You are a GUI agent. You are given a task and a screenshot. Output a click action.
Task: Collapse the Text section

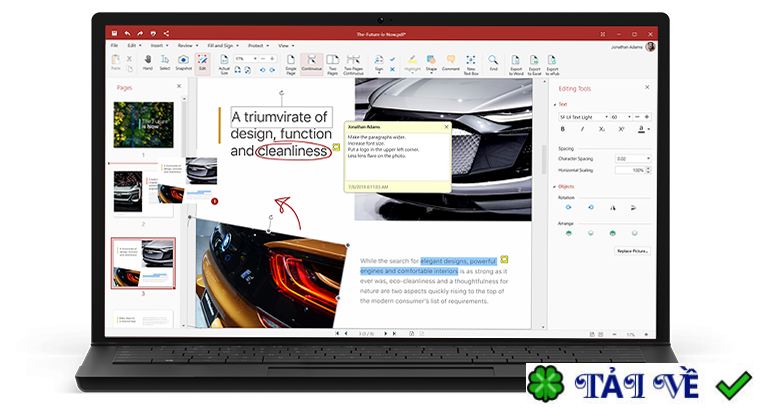[x=555, y=105]
